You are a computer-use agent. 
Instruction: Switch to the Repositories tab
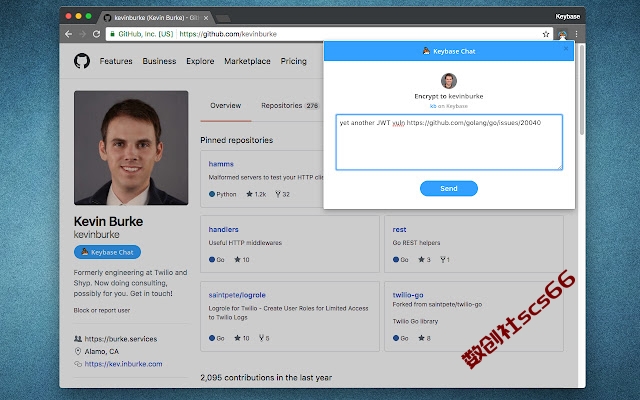289,106
